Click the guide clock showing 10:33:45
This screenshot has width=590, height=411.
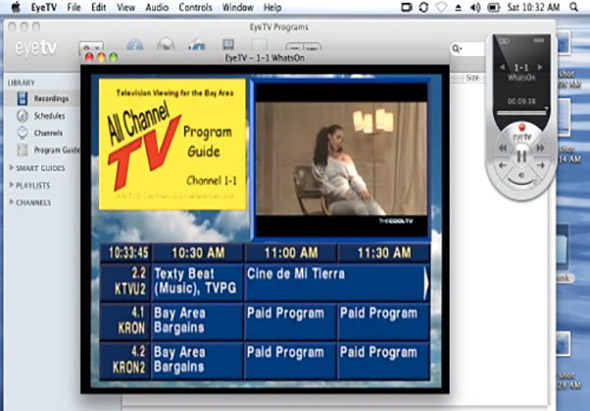(x=126, y=253)
